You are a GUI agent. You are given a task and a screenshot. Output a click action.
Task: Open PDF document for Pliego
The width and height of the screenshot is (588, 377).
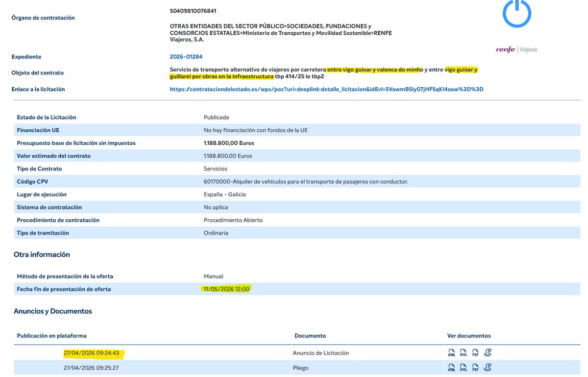pyautogui.click(x=475, y=368)
